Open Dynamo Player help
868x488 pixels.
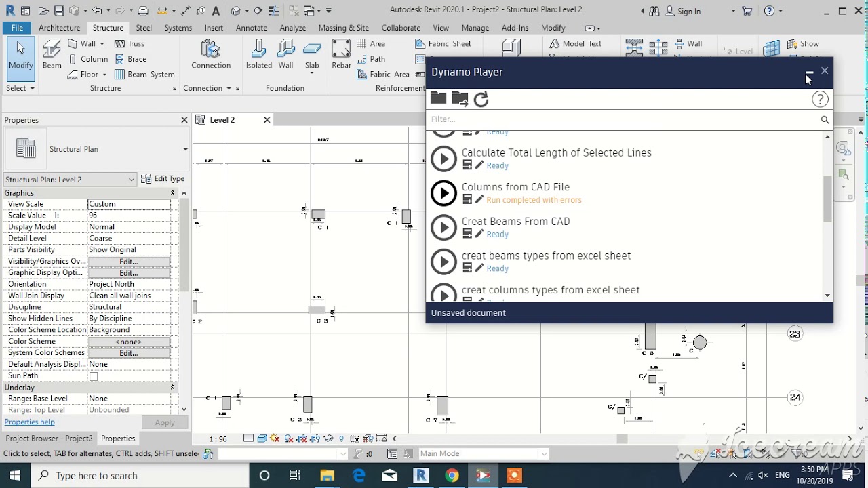820,100
